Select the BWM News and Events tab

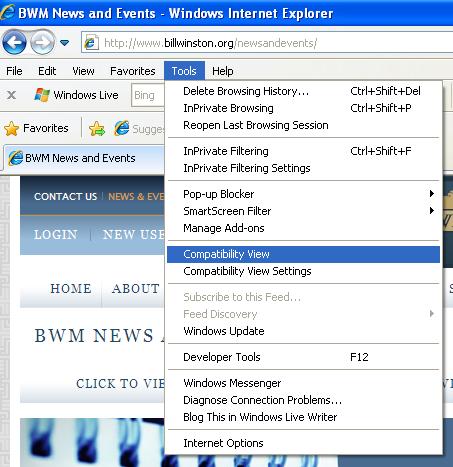[x=84, y=158]
